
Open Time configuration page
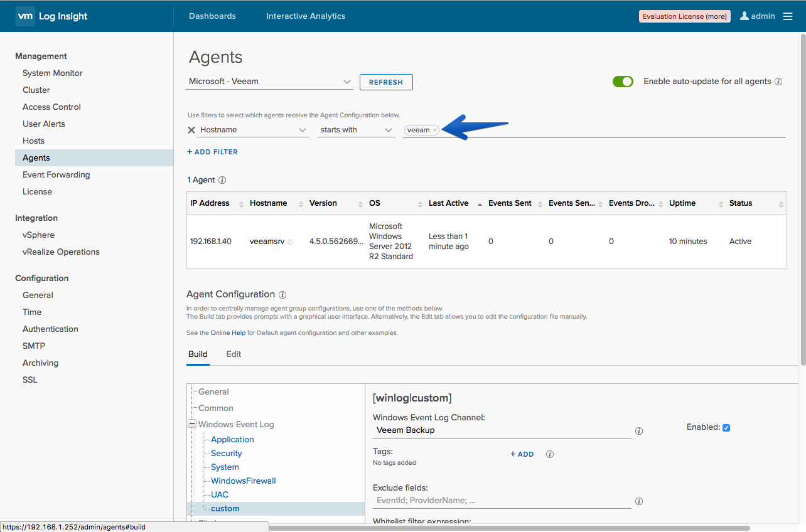click(32, 312)
